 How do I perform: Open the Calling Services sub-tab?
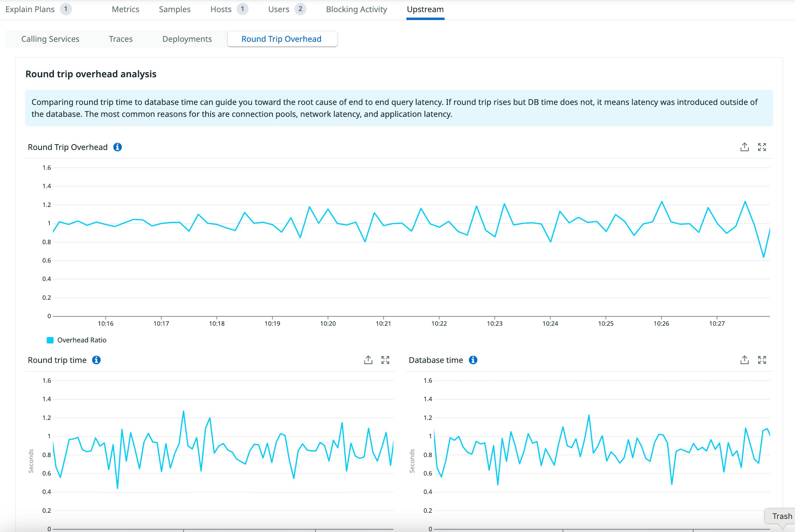[x=50, y=39]
